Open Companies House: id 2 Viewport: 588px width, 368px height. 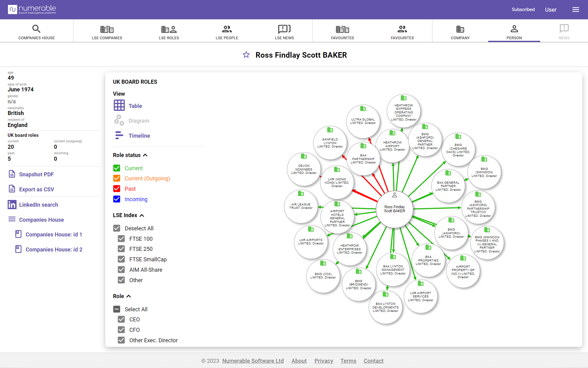(x=49, y=249)
